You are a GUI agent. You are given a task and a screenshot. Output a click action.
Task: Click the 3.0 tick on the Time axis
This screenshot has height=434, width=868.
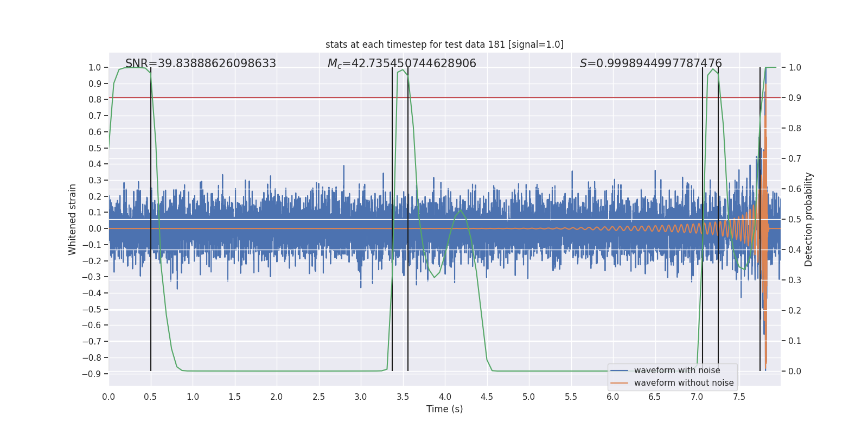361,397
